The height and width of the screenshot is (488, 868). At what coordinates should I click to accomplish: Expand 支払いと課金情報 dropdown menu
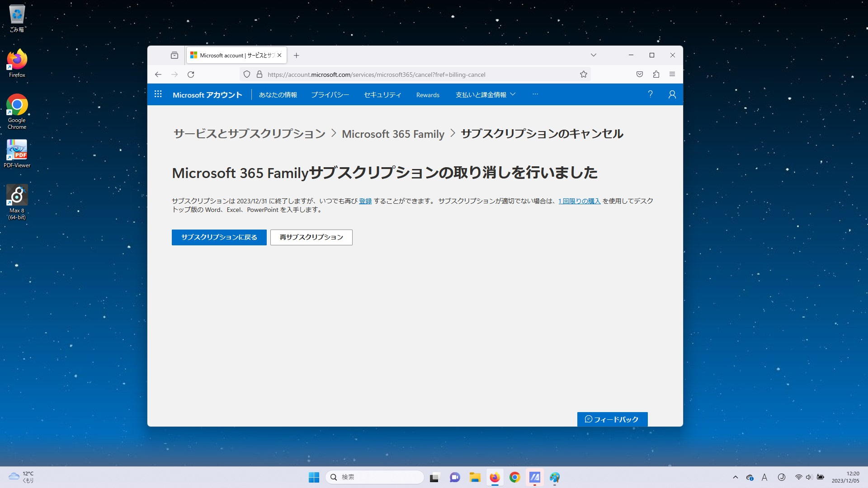pos(485,94)
